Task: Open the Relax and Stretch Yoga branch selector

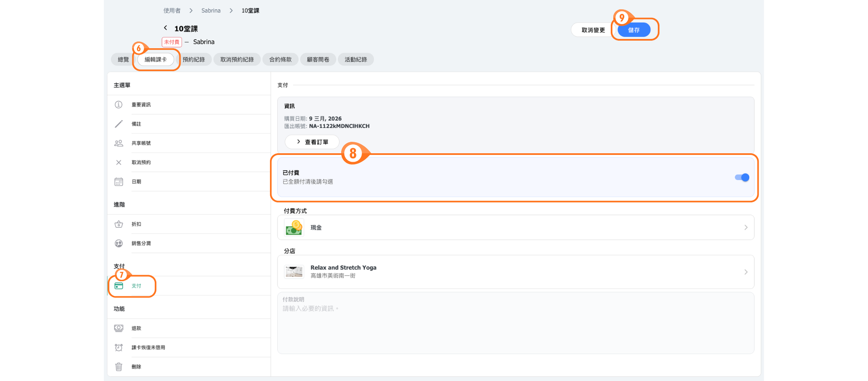Action: point(515,272)
